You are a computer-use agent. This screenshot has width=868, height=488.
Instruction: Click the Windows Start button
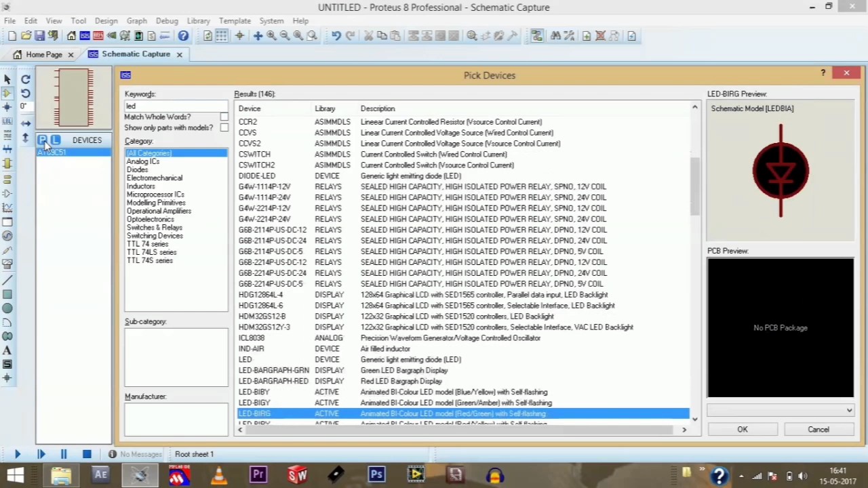pyautogui.click(x=15, y=475)
